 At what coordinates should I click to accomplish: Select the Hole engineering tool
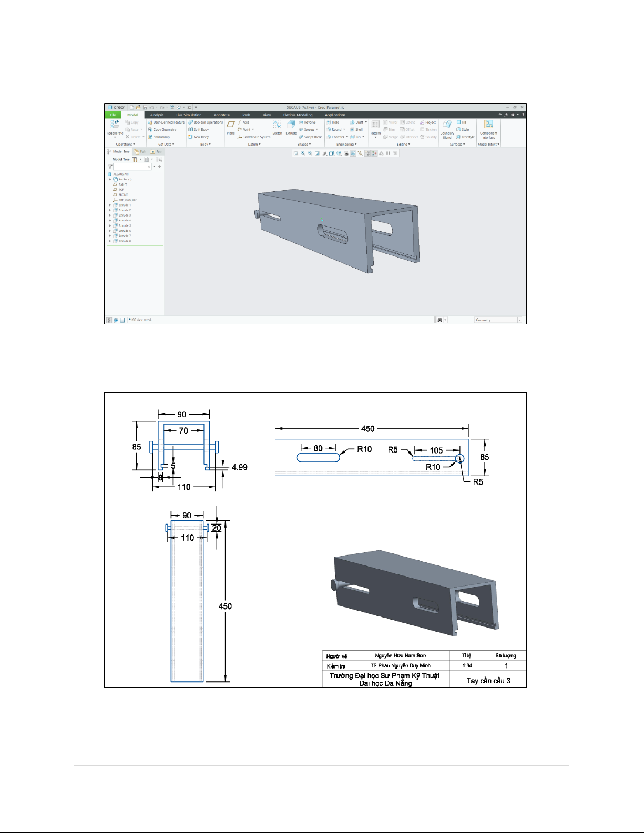[x=333, y=122]
